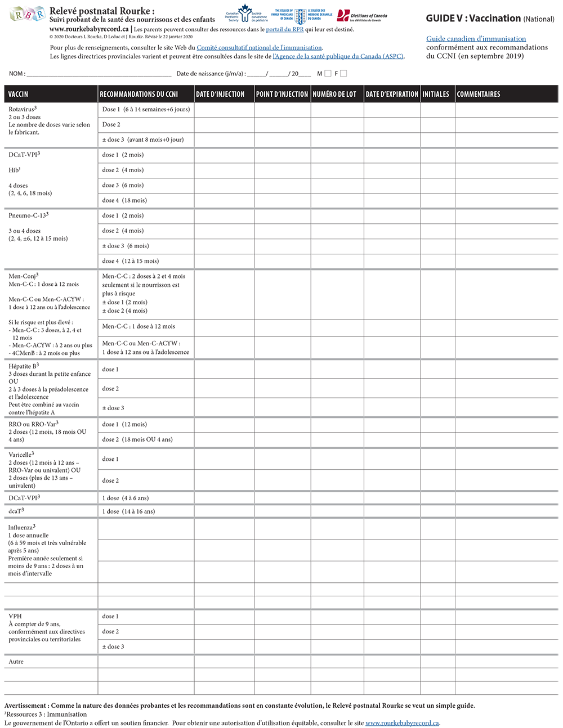Screen dimensions: 563x728
Task: Click the GUIDE V : Vaccination title
Action: point(490,19)
